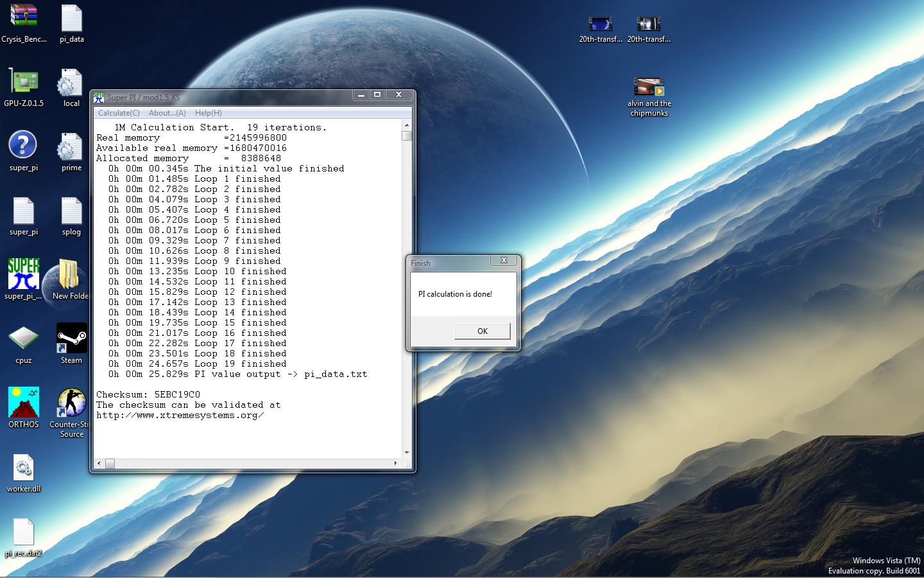Maximize the Super PI window
Screen dimensions: 924x578
click(377, 95)
